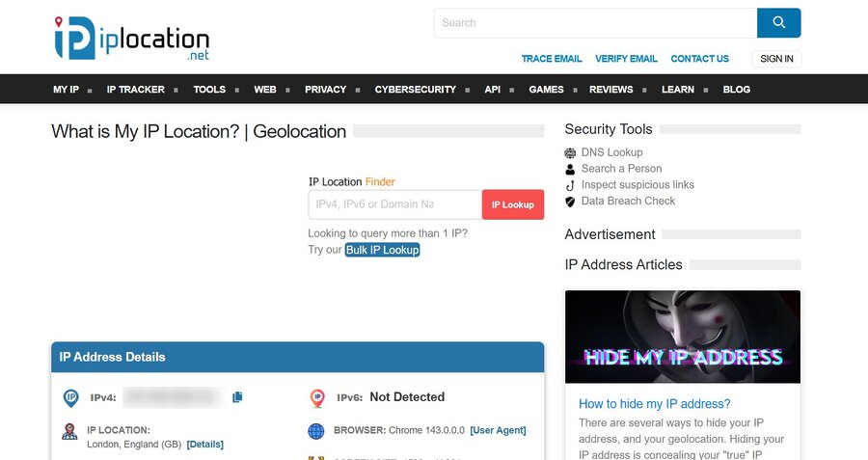Open the TRACE EMAIL link
The image size is (868, 460).
(552, 59)
